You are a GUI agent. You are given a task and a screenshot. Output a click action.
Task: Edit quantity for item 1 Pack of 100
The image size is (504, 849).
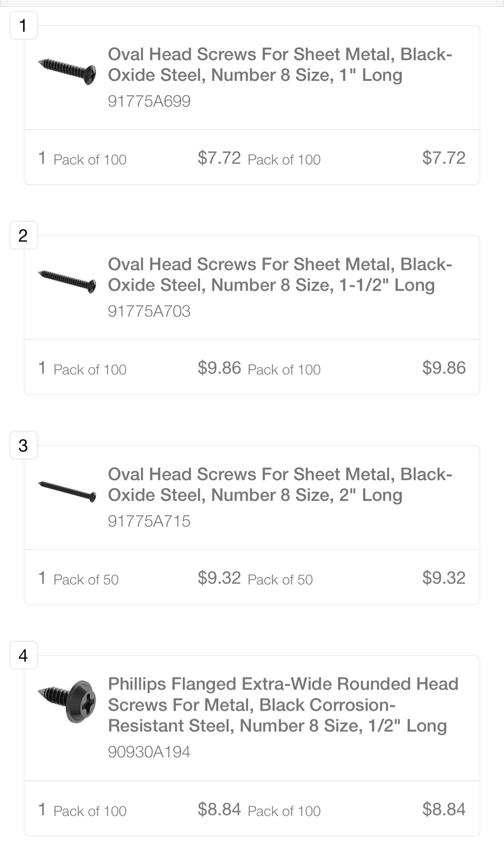[x=42, y=158]
